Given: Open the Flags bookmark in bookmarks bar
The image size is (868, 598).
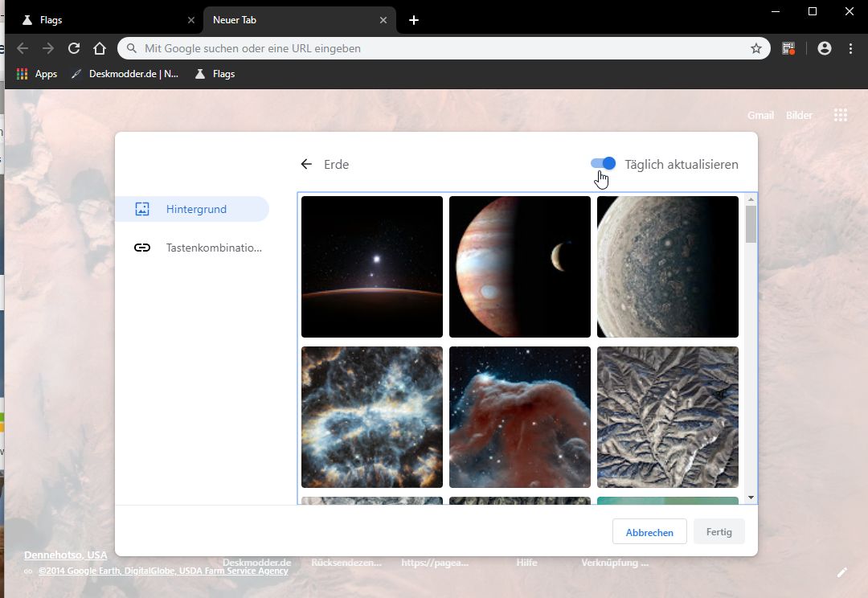Looking at the screenshot, I should 215,74.
